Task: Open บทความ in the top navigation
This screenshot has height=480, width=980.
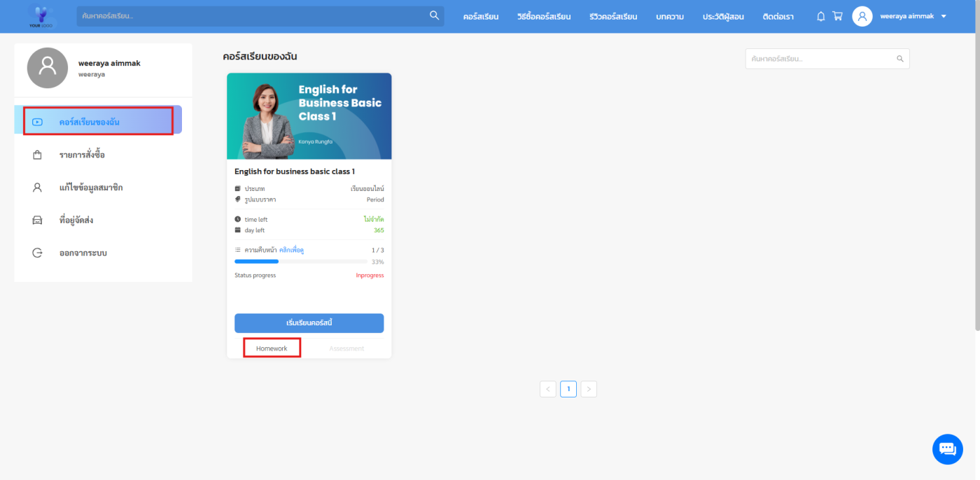Action: 670,16
